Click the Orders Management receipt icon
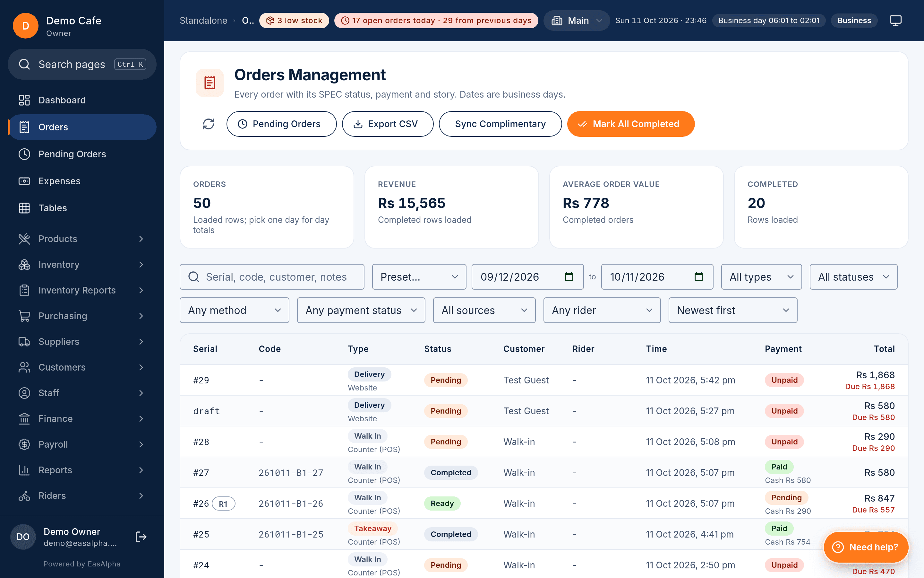Screen dimensions: 924x578 point(210,83)
